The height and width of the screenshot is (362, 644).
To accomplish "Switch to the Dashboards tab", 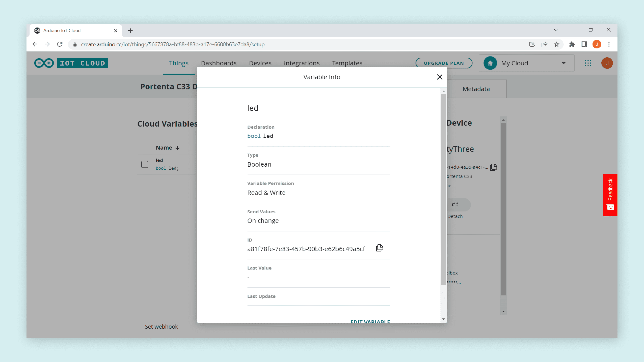I will coord(219,63).
